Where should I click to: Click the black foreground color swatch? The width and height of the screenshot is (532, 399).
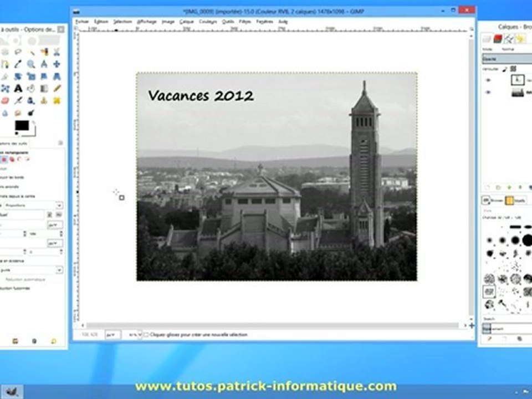pos(22,125)
